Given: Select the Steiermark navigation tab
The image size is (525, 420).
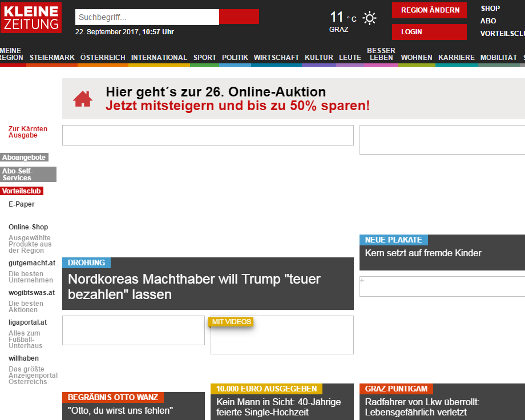Looking at the screenshot, I should click(52, 58).
